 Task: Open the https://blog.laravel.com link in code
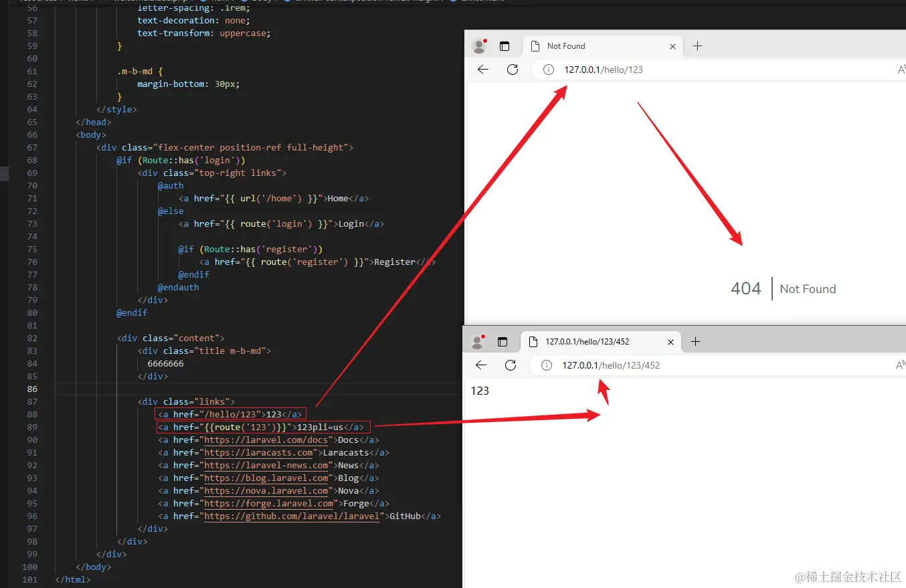(266, 478)
